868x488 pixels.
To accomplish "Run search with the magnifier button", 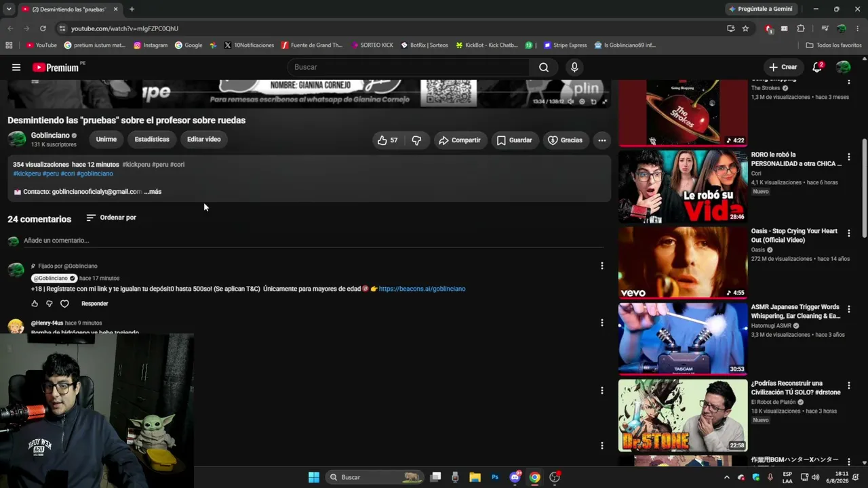I will tap(544, 67).
